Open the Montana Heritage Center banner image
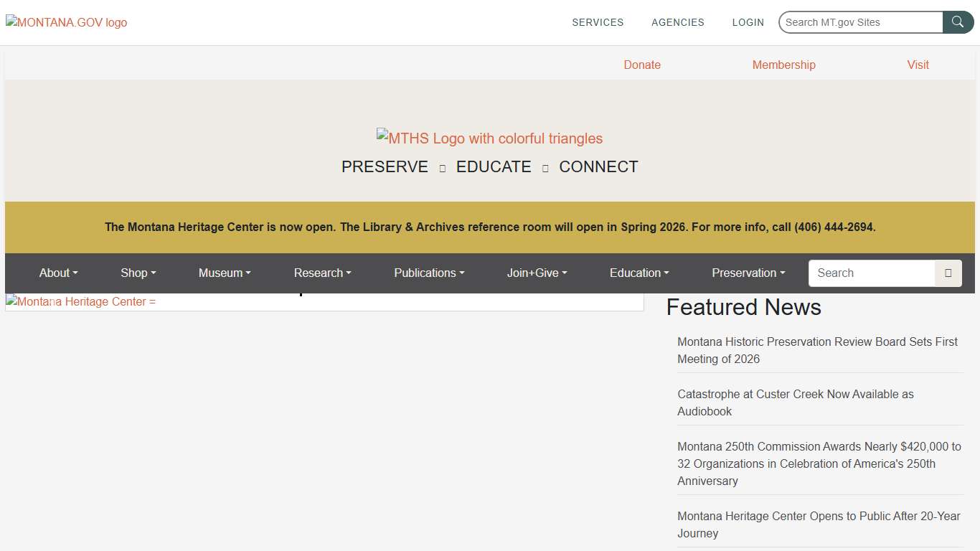The image size is (980, 551). click(81, 302)
